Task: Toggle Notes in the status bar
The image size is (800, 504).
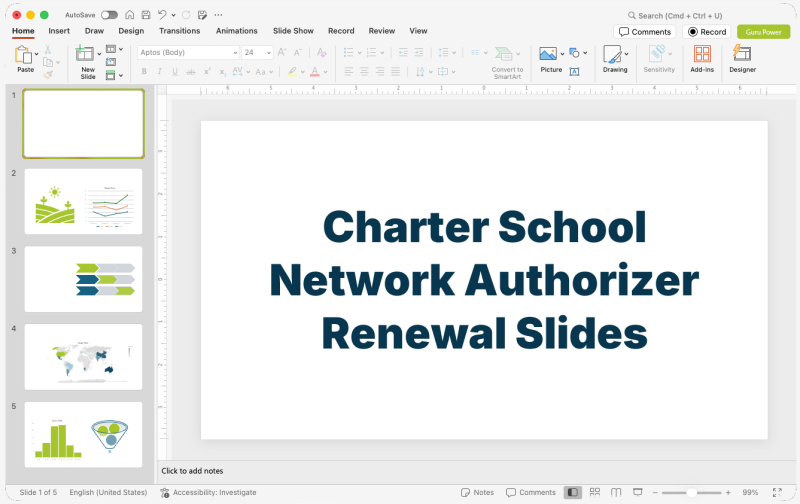Action: 478,492
